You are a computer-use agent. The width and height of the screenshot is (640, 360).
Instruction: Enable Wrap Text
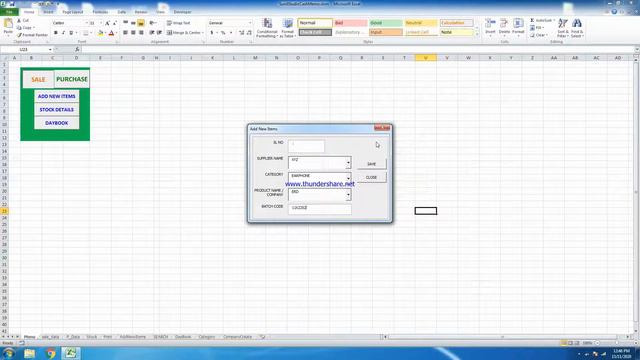178,23
